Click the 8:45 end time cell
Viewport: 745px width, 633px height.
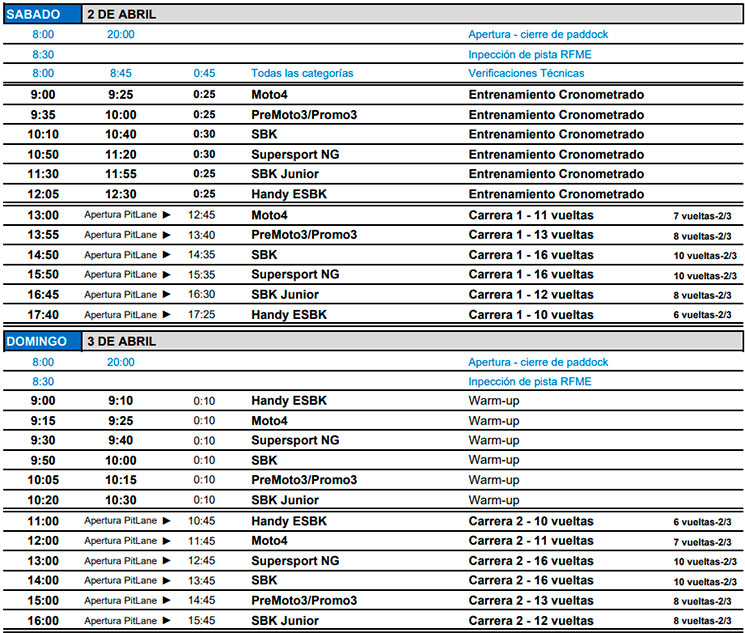121,73
